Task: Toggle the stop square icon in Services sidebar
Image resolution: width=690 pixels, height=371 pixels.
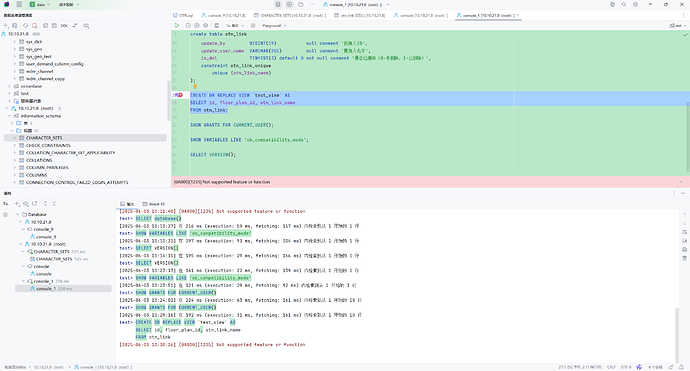Action: pos(5,215)
